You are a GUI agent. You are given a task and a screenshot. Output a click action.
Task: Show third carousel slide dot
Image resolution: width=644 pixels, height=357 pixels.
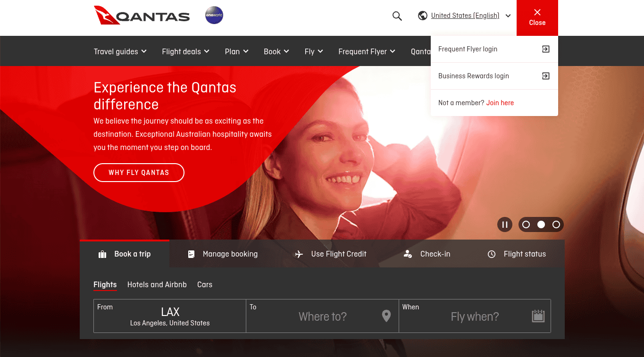point(556,224)
